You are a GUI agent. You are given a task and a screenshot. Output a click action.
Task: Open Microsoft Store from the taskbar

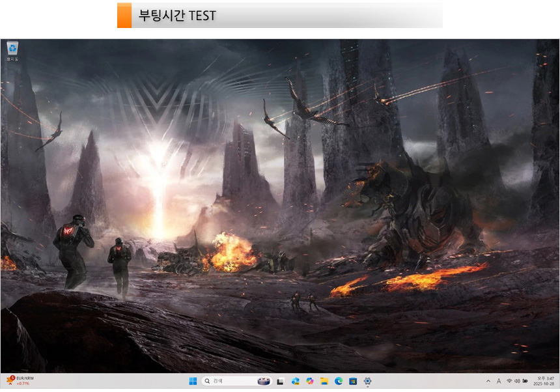pos(353,381)
